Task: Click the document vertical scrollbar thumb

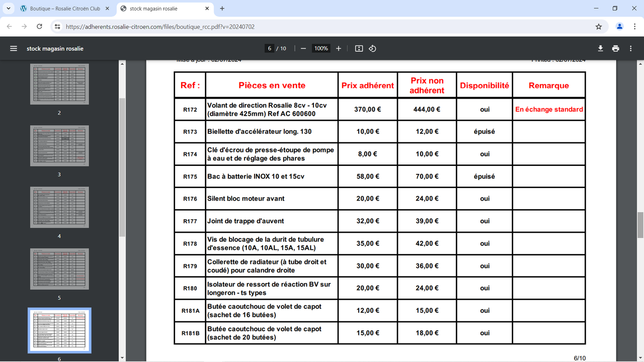Action: tap(640, 225)
